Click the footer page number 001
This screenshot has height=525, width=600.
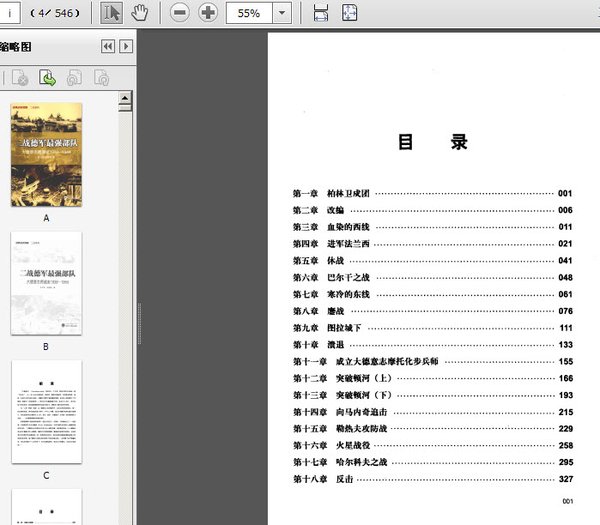pos(568,501)
